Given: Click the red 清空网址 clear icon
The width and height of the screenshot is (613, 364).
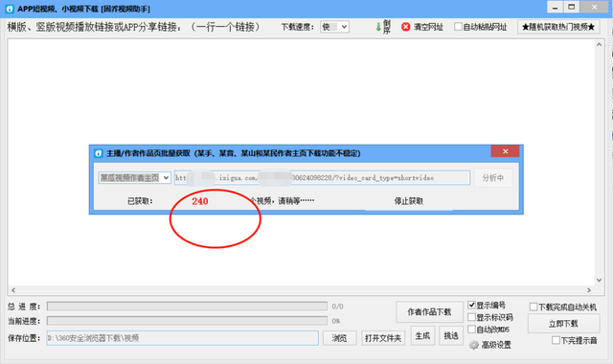Looking at the screenshot, I should [x=406, y=27].
